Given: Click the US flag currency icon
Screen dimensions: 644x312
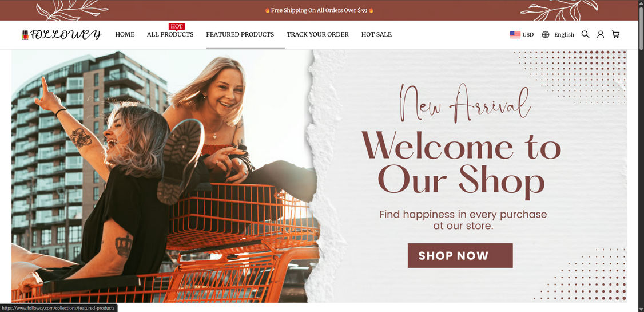Looking at the screenshot, I should 515,34.
